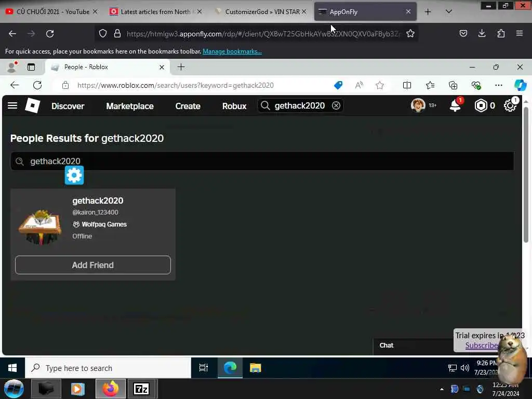
Task: Open the gethack2020 profile name
Action: (98, 201)
